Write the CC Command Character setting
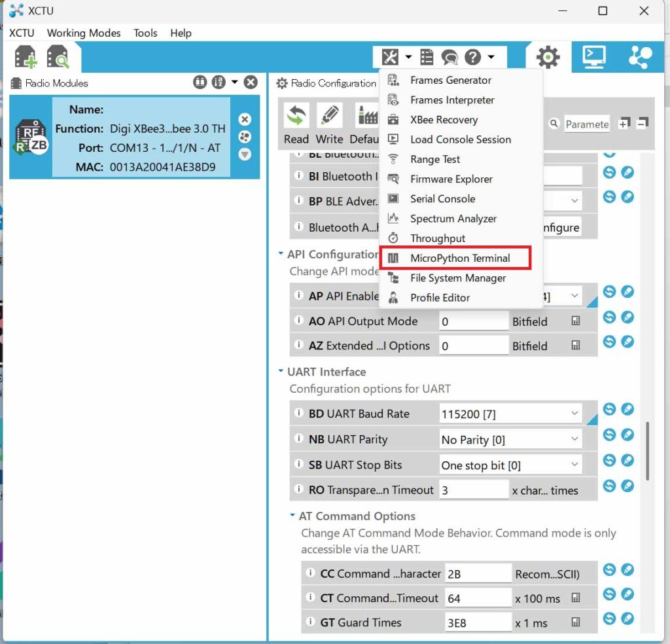Image resolution: width=670 pixels, height=644 pixels. pos(627,569)
